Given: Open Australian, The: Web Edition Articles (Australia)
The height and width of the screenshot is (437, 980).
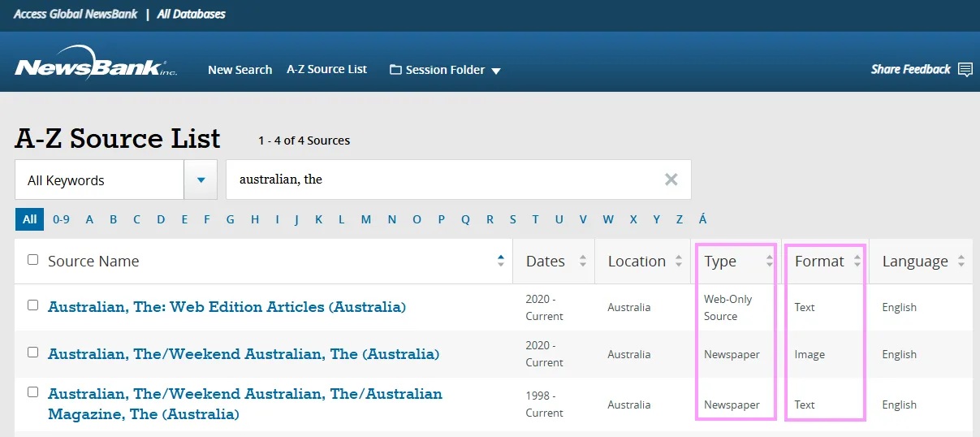Looking at the screenshot, I should tap(227, 307).
